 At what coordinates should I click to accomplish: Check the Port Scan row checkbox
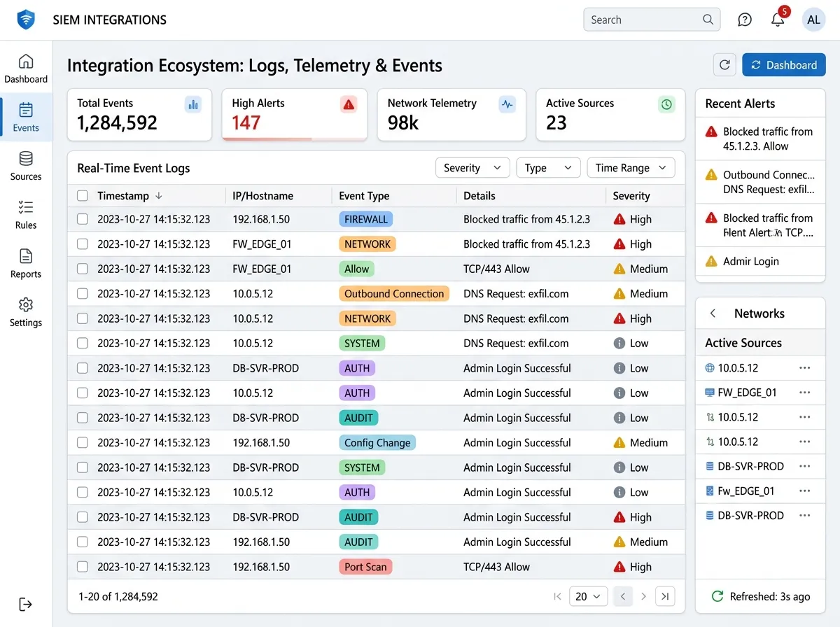83,567
